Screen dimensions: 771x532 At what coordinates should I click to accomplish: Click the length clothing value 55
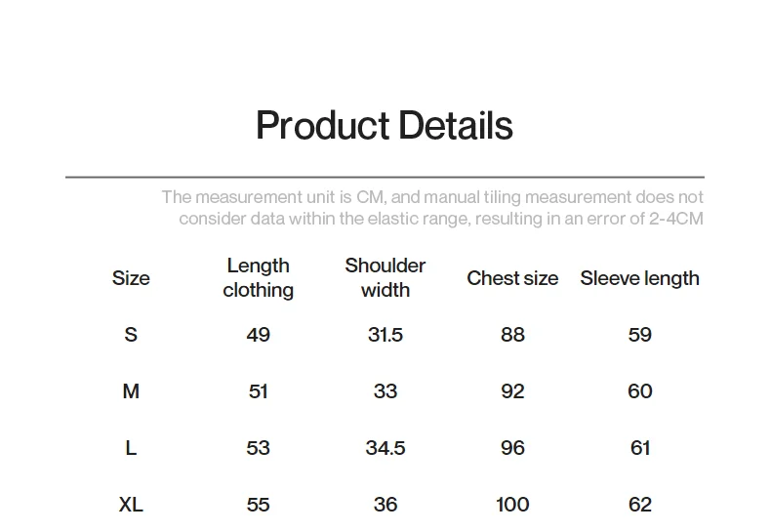[259, 505]
